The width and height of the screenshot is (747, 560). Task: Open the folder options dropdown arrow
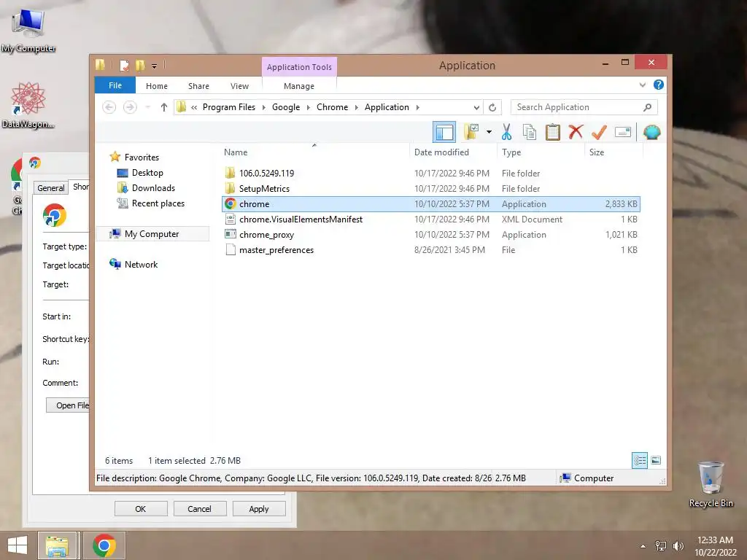[x=489, y=132]
